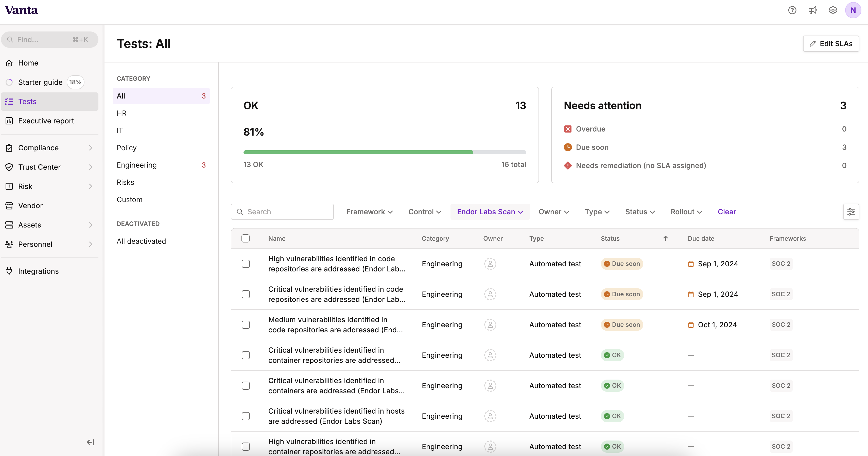Toggle the select-all checkbox in table header

coord(246,239)
